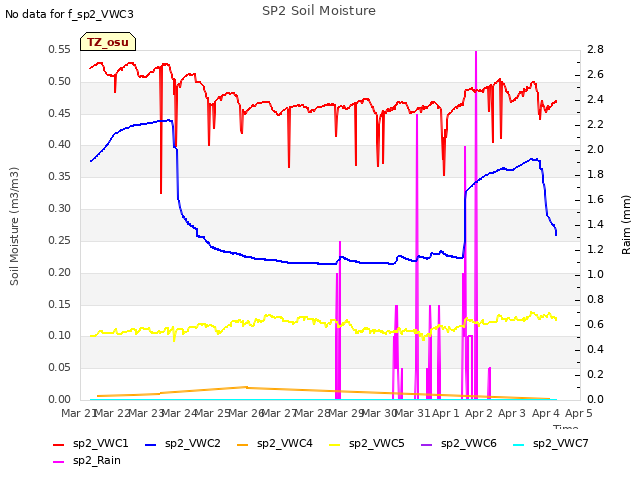
Task: Select the sp2_VWC6 legend label
Action: pos(469,444)
